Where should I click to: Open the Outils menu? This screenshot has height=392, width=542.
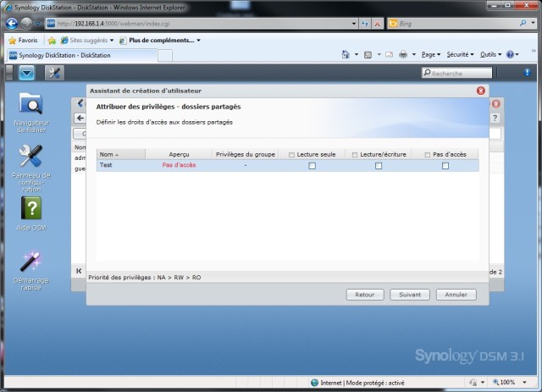490,55
